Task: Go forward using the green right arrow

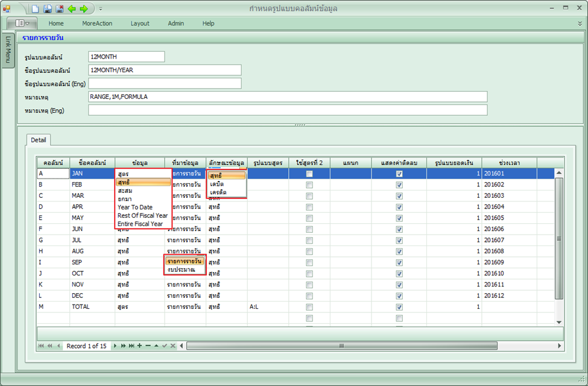Action: 84,8
